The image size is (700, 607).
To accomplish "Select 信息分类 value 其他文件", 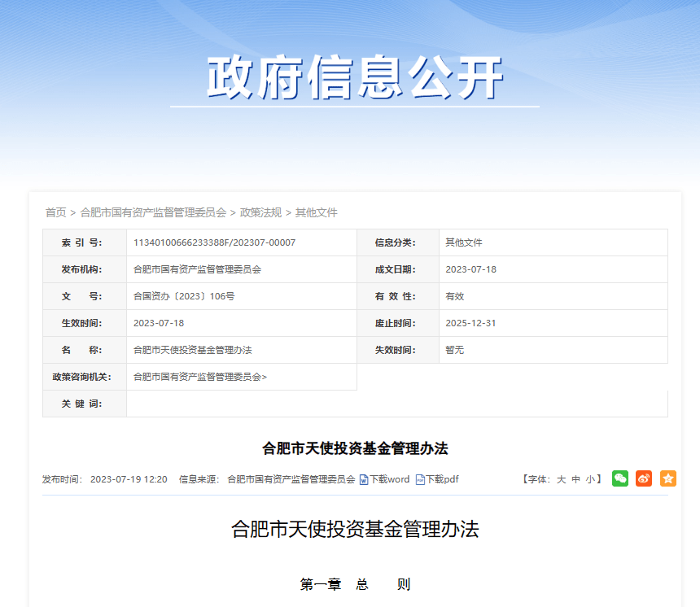I will [464, 242].
